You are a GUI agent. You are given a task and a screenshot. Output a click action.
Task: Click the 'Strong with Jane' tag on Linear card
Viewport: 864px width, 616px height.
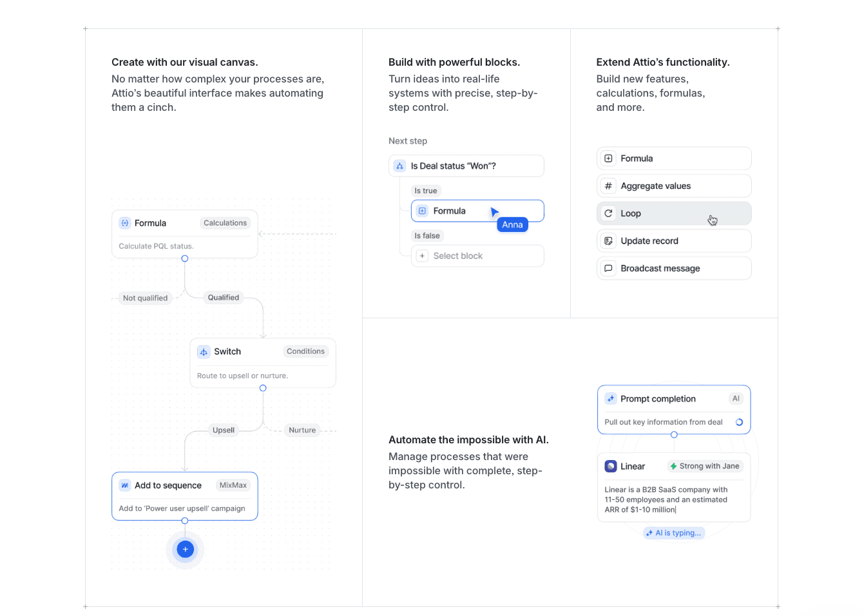point(705,466)
